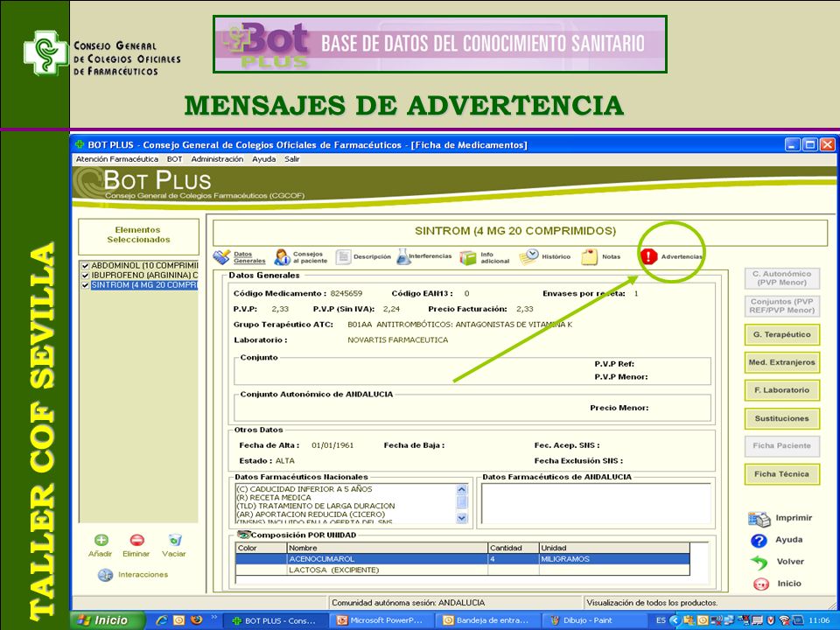
Task: Click Conjuntos (PVP REF/PVP Menor) button
Action: click(781, 306)
